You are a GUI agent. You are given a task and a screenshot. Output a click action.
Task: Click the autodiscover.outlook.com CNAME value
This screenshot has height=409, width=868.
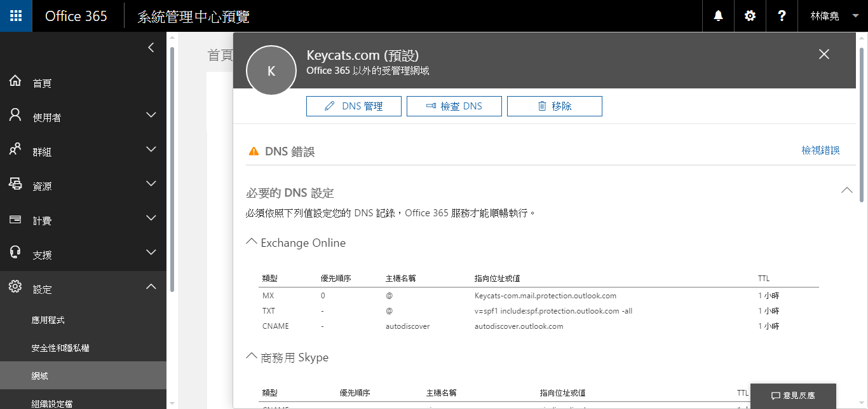tap(519, 326)
